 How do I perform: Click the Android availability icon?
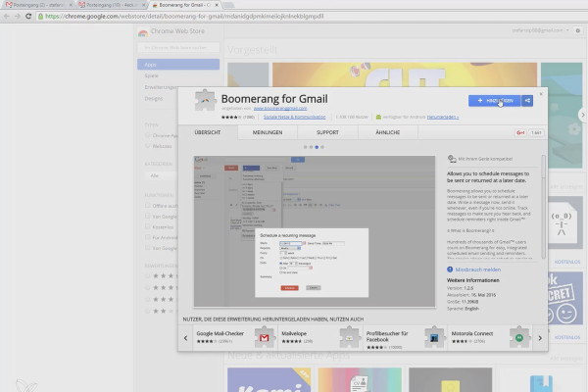tap(378, 117)
